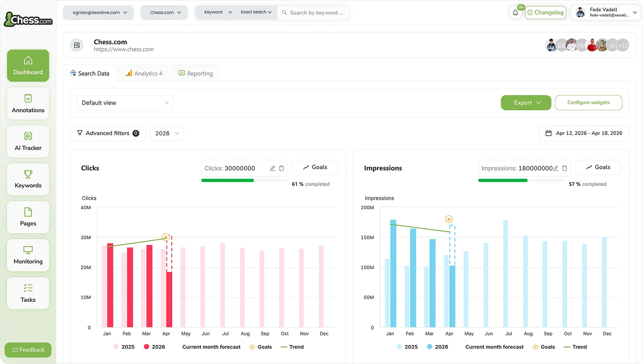Edit the Impressions goal with pencil icon
Viewport: 643px width, 364px height.
pos(555,168)
